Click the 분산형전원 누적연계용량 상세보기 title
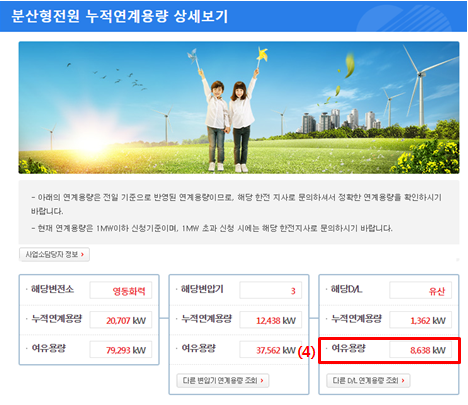 (x=120, y=16)
